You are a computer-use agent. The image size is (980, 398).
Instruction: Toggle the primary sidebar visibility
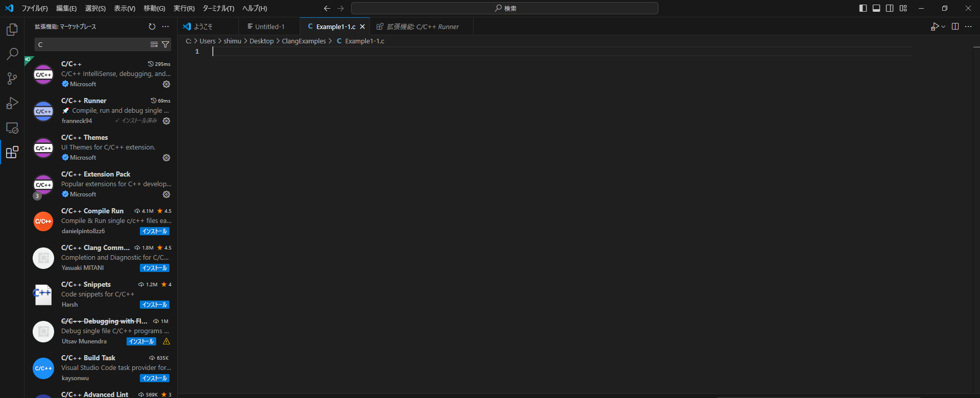(x=863, y=8)
